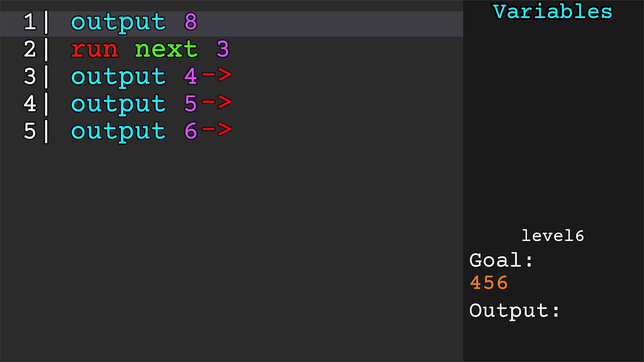Image resolution: width=644 pixels, height=362 pixels.
Task: Click the value 4 on line 3
Action: 191,77
